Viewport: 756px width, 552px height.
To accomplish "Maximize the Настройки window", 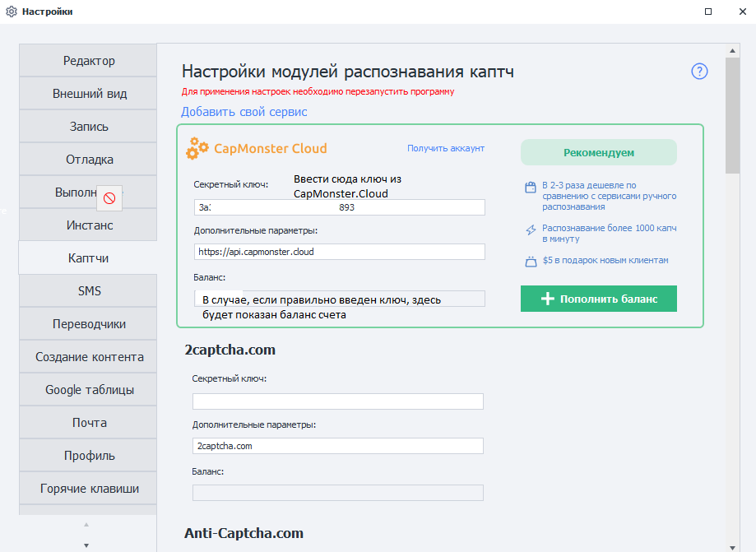I will [x=708, y=12].
